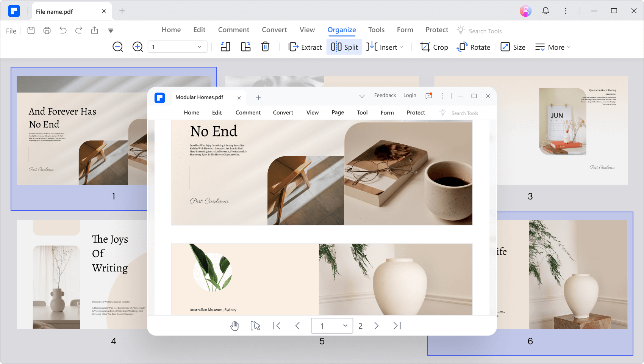The image size is (644, 364).
Task: Jump to the last page
Action: pyautogui.click(x=397, y=326)
